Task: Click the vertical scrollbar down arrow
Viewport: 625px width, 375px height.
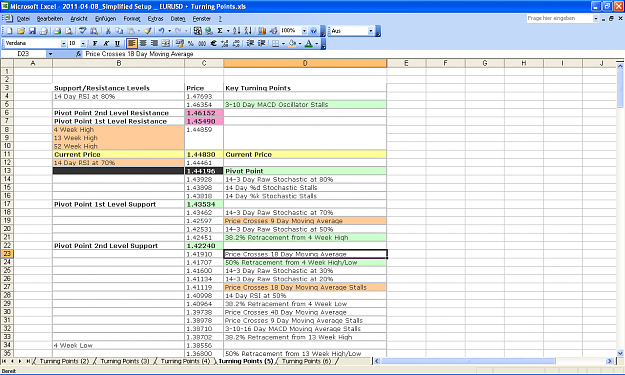Action: click(620, 353)
